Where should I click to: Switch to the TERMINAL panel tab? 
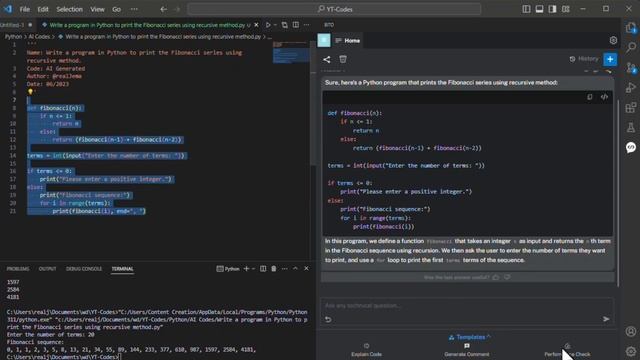[x=122, y=269]
